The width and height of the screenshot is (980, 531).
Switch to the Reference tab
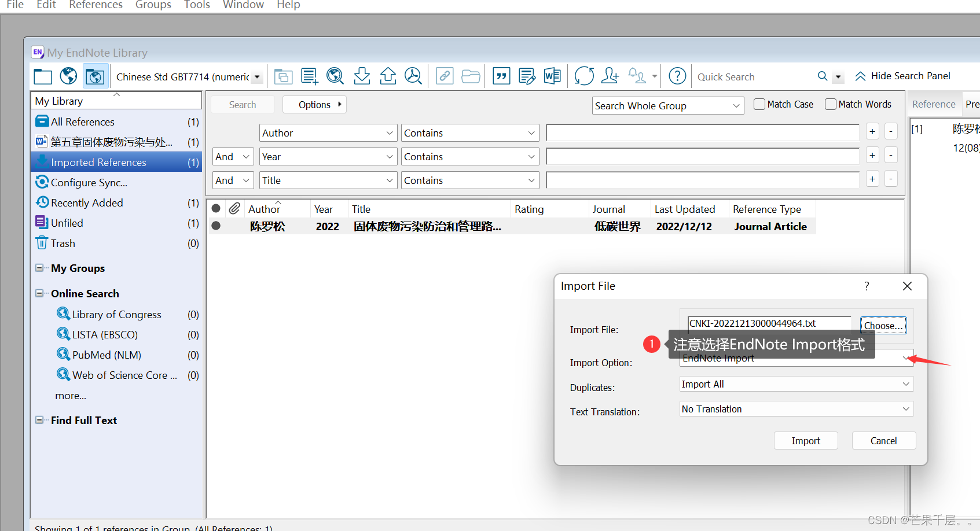click(x=934, y=104)
